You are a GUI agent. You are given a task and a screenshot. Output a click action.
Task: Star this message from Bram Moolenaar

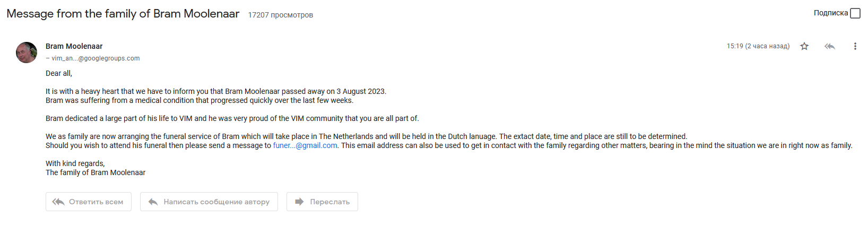804,46
